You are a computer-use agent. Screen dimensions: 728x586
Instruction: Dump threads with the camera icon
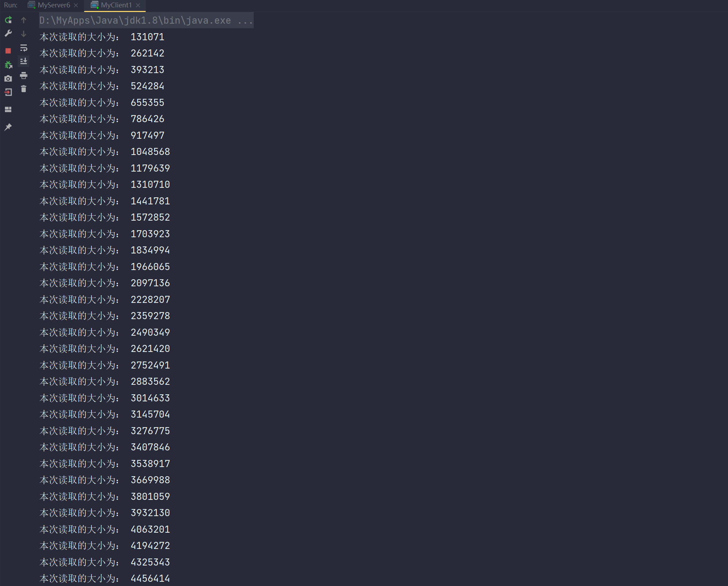[x=8, y=78]
